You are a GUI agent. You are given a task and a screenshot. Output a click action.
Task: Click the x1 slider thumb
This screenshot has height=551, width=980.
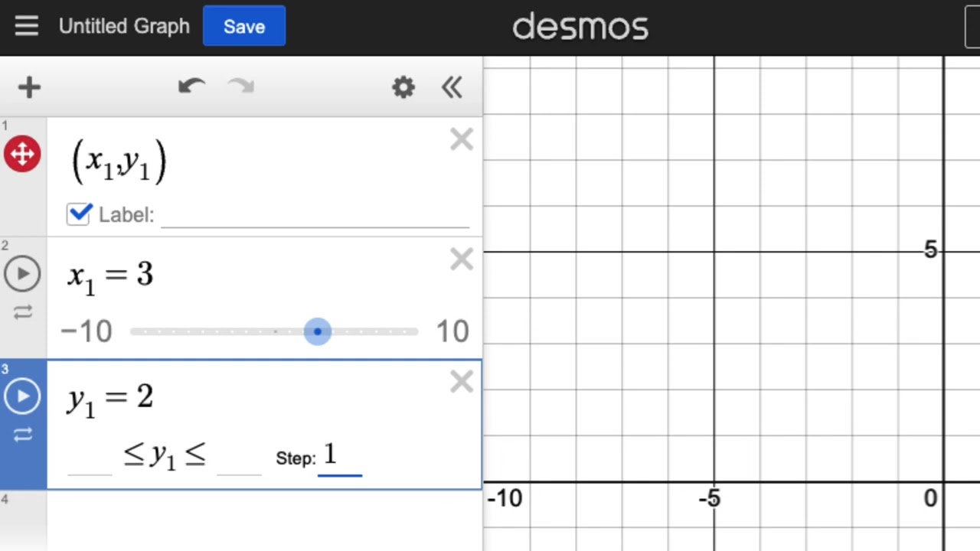(318, 331)
